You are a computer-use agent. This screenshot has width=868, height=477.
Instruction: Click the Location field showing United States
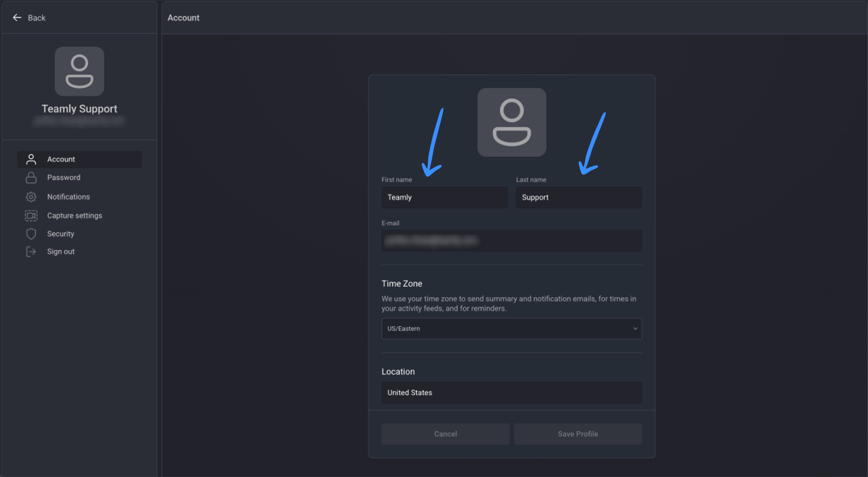click(x=512, y=393)
